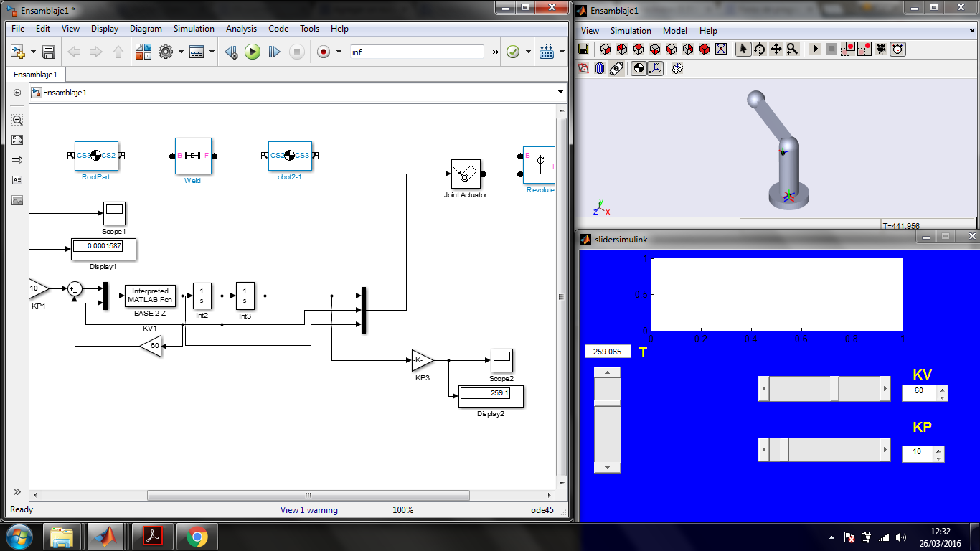Open the Model Explorer toolbar icon

point(197,52)
